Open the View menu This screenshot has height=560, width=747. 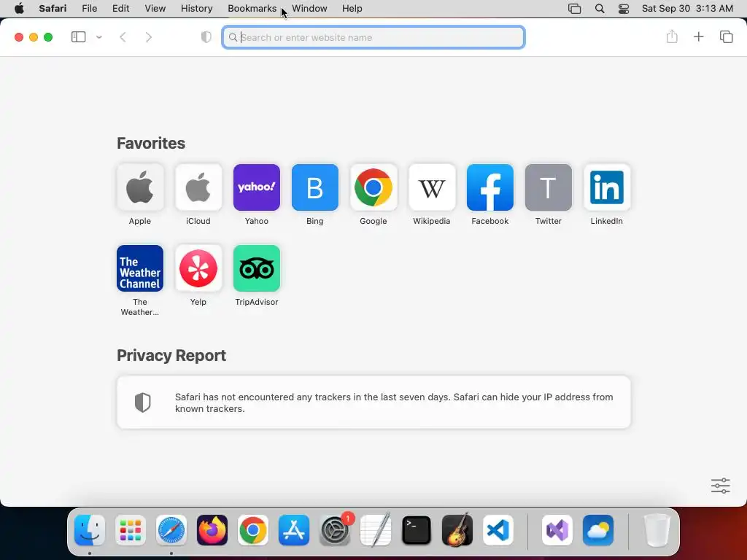(155, 9)
